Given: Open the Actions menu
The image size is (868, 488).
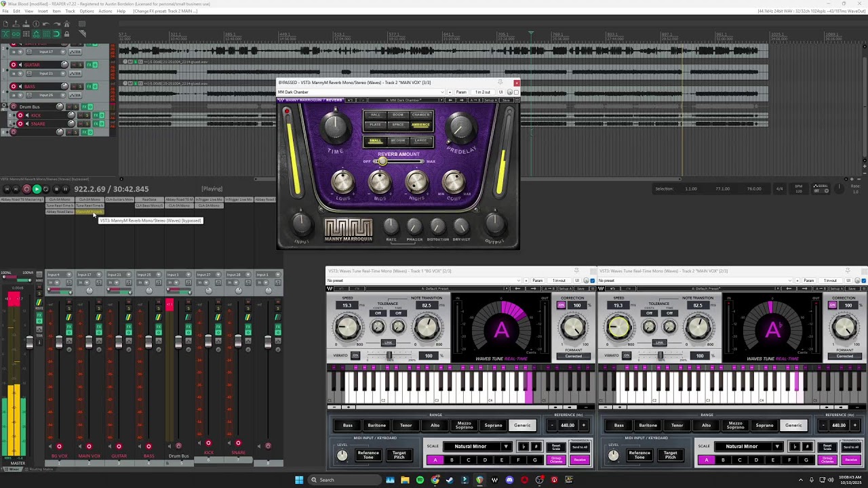Looking at the screenshot, I should click(x=105, y=11).
